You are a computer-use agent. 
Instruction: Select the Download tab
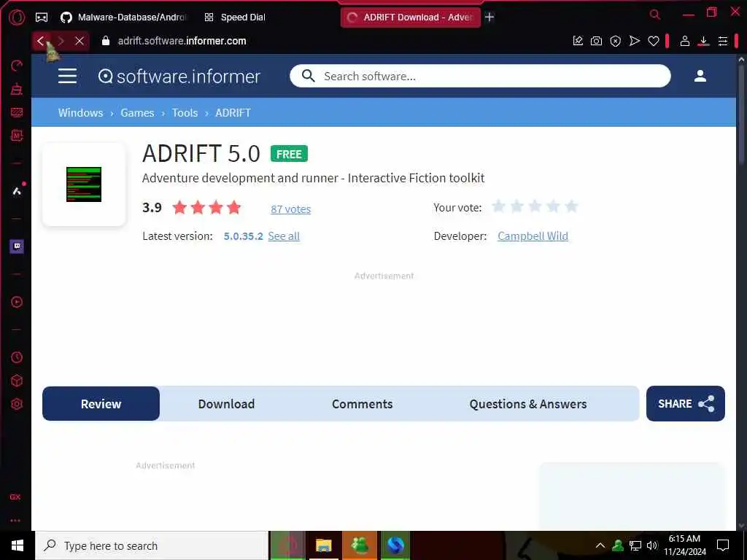(x=226, y=404)
